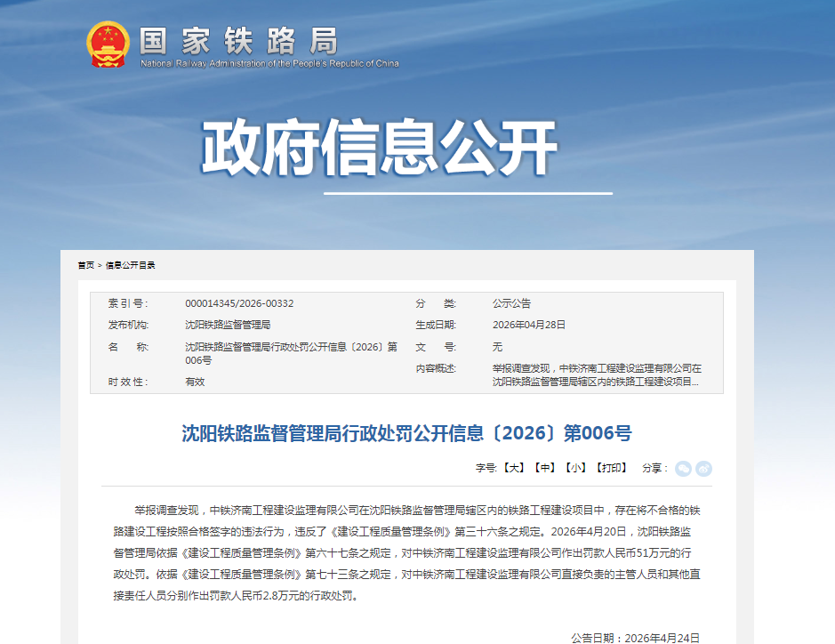Set font size to 小 (small)

tap(576, 468)
